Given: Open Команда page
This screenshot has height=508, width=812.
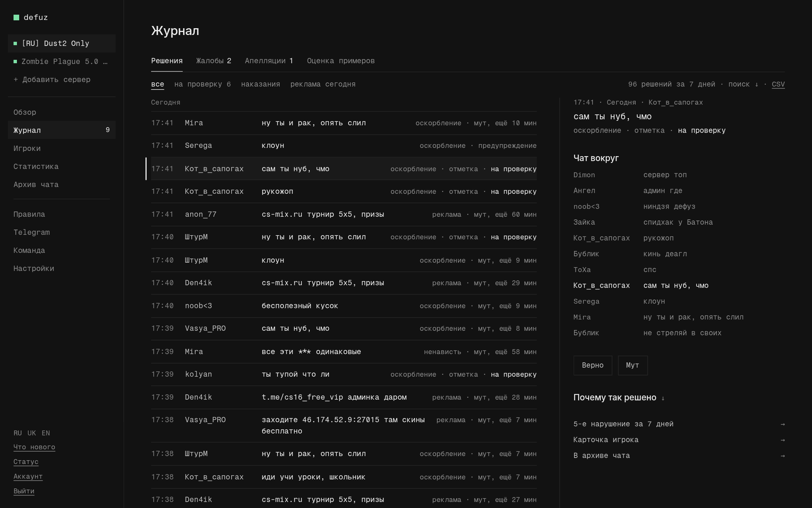Looking at the screenshot, I should pyautogui.click(x=62, y=250).
